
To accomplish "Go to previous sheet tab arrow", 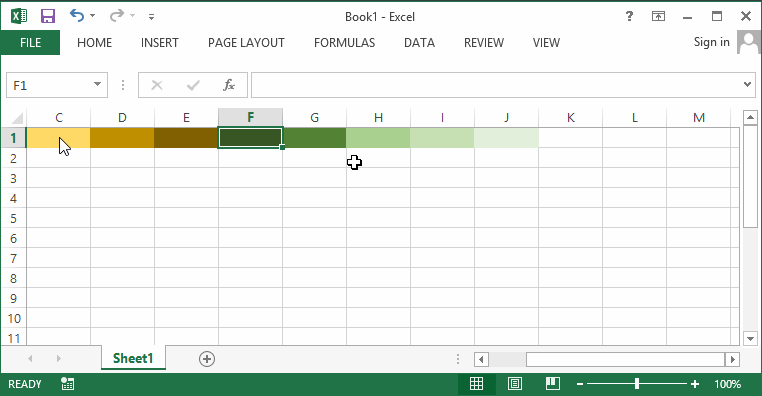I will tap(30, 359).
